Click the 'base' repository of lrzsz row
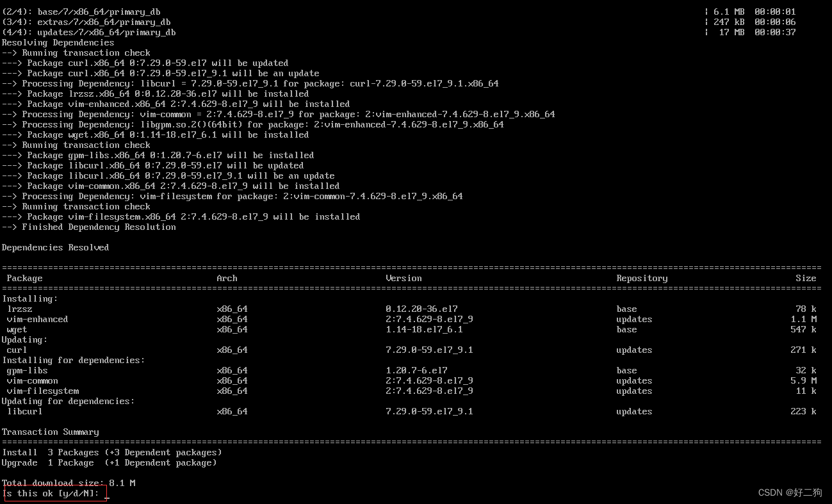 coord(626,309)
